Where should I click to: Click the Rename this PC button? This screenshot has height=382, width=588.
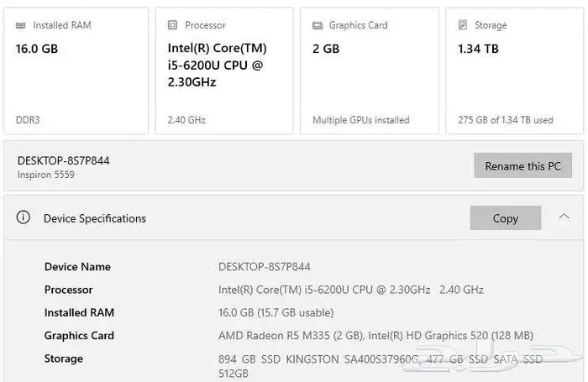(522, 165)
